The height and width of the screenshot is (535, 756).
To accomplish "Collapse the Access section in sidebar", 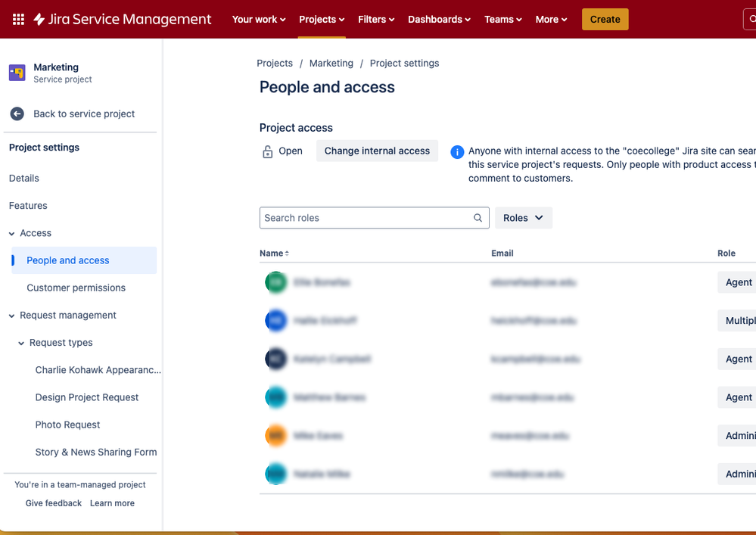I will 11,234.
